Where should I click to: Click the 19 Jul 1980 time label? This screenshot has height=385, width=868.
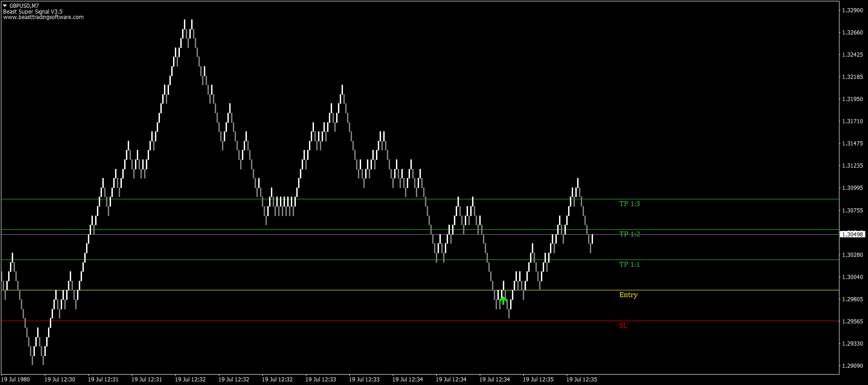[15, 380]
